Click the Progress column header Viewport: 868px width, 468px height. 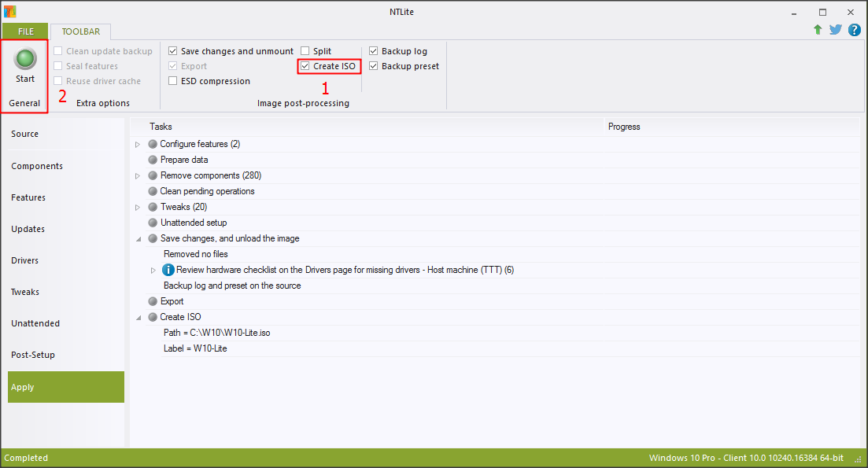pos(624,127)
